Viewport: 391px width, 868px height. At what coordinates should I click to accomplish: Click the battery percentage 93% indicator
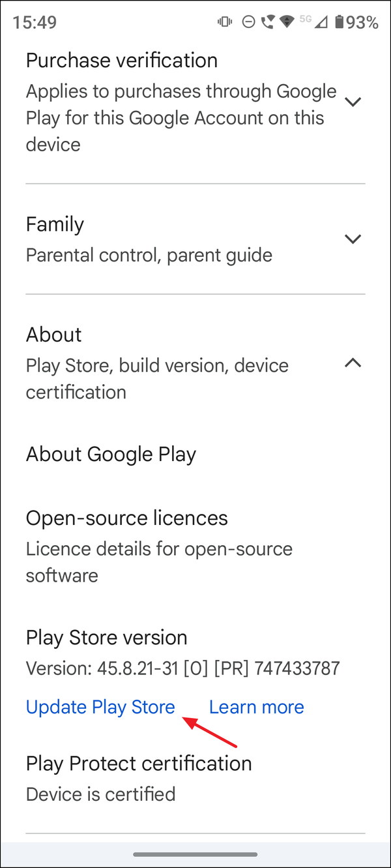click(362, 22)
